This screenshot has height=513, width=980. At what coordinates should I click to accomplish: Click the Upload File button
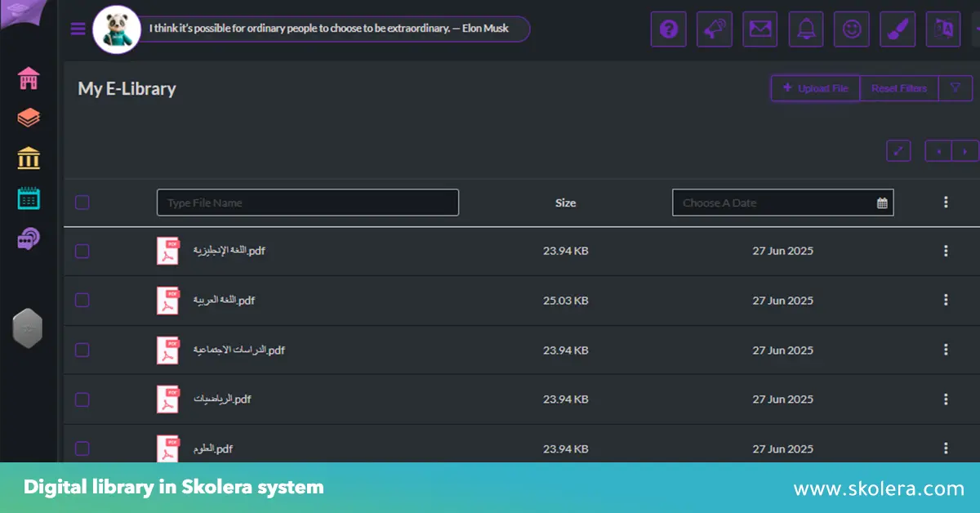click(815, 87)
